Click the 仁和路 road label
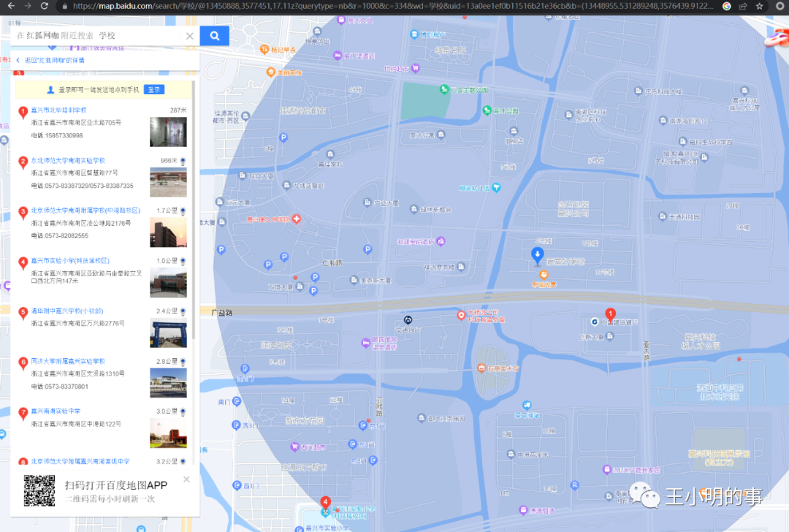Screen dimensions: 789x532 pyautogui.click(x=332, y=263)
